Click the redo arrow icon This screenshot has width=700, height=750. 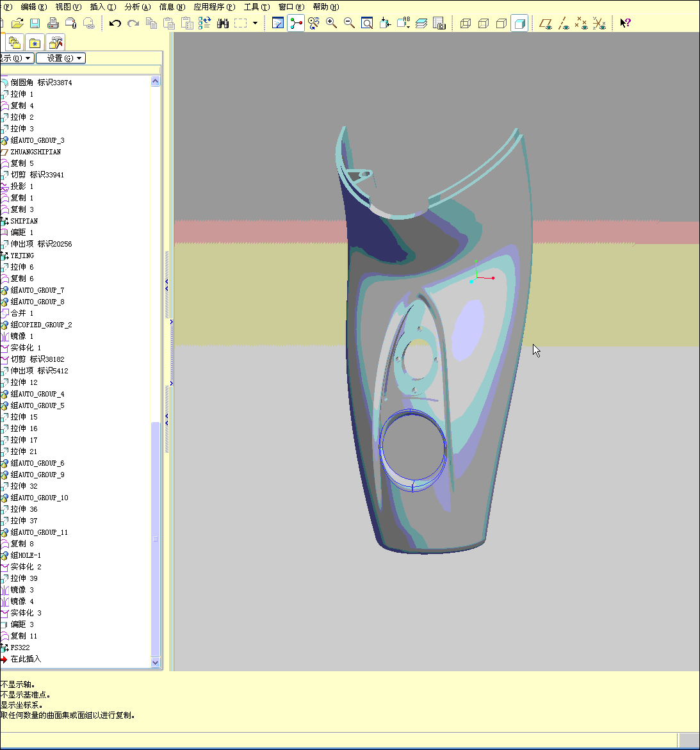(x=133, y=23)
